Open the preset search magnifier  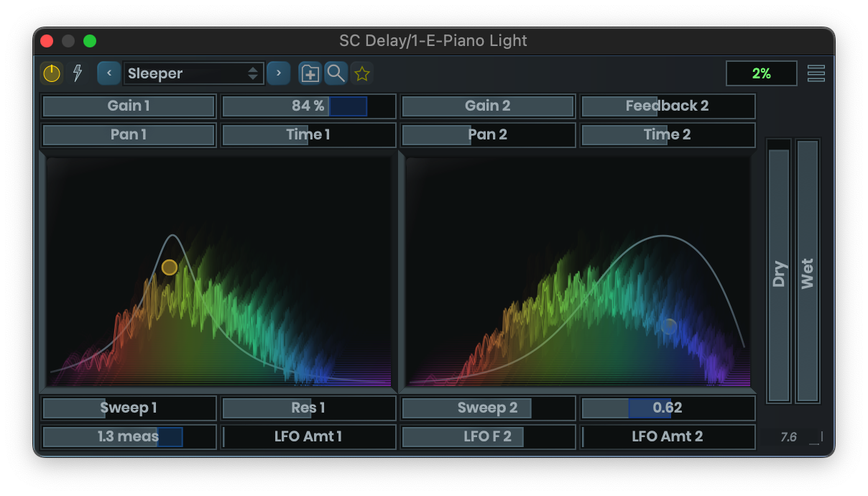click(336, 73)
